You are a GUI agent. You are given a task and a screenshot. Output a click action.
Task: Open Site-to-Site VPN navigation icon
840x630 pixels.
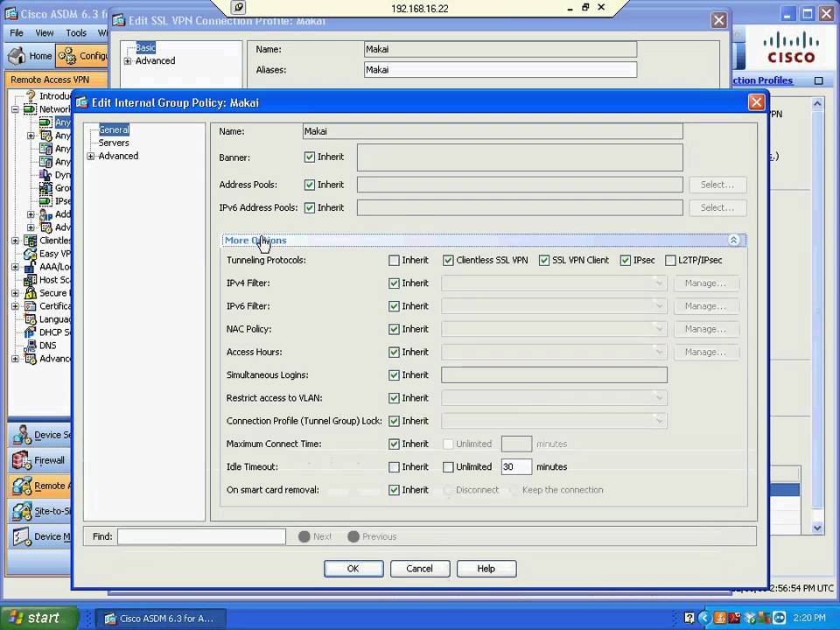tap(22, 511)
